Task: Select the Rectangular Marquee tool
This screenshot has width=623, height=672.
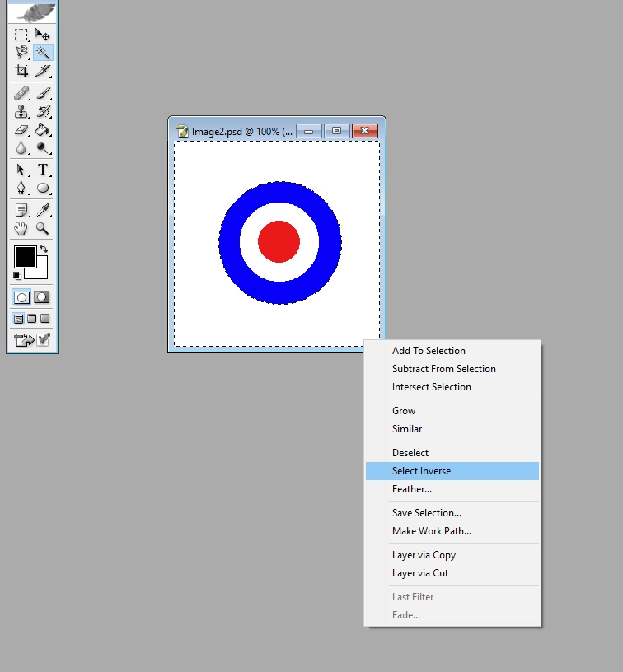Action: [21, 35]
